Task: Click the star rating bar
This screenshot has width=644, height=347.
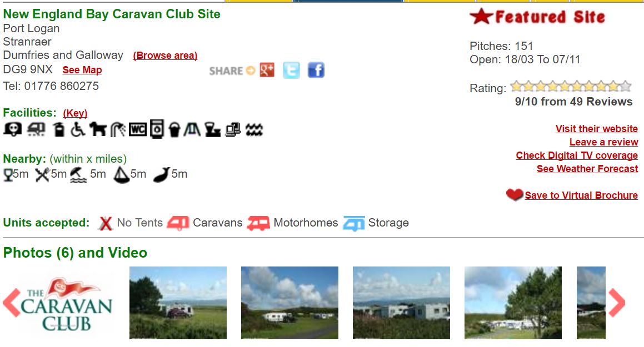Action: coord(571,86)
